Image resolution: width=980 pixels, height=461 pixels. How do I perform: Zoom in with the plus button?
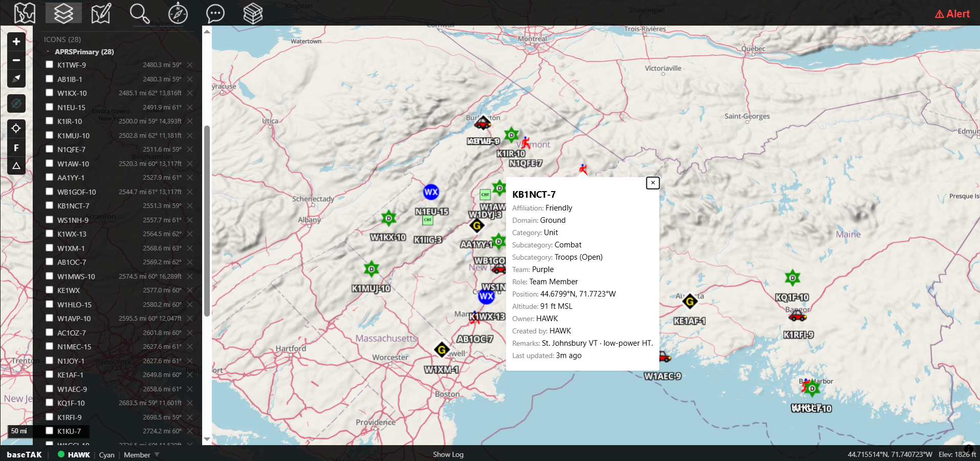click(16, 41)
